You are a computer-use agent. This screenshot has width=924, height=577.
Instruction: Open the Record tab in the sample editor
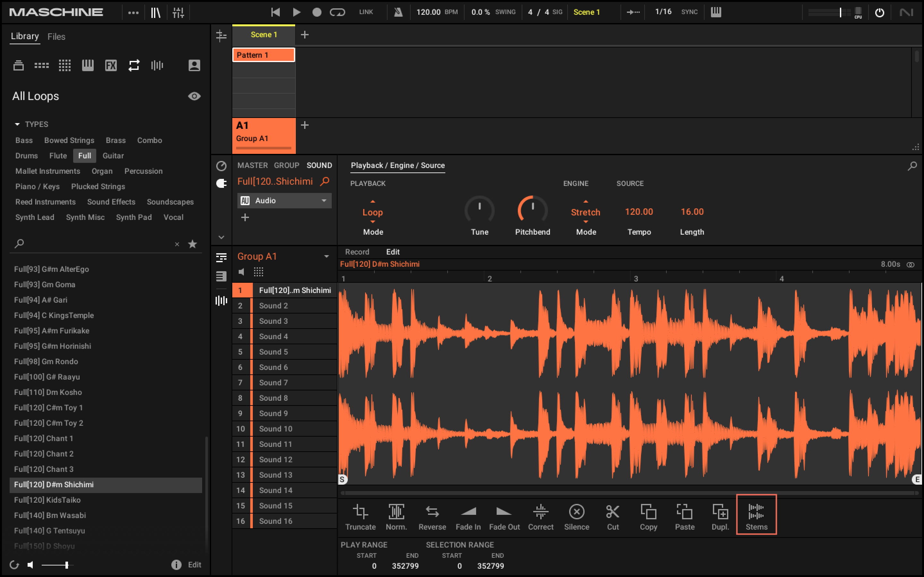(x=357, y=252)
